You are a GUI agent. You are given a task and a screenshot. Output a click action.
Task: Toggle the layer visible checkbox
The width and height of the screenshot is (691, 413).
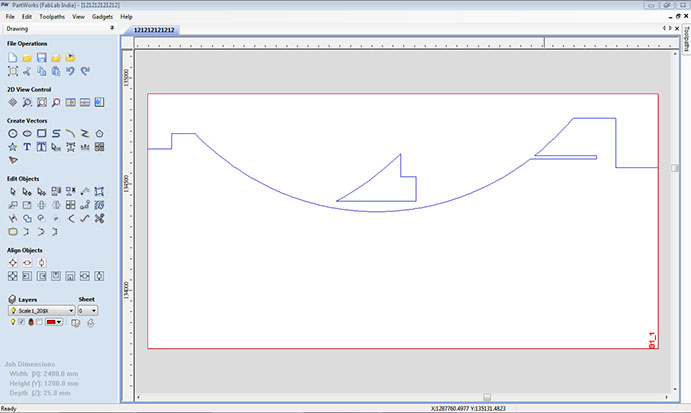[21, 322]
